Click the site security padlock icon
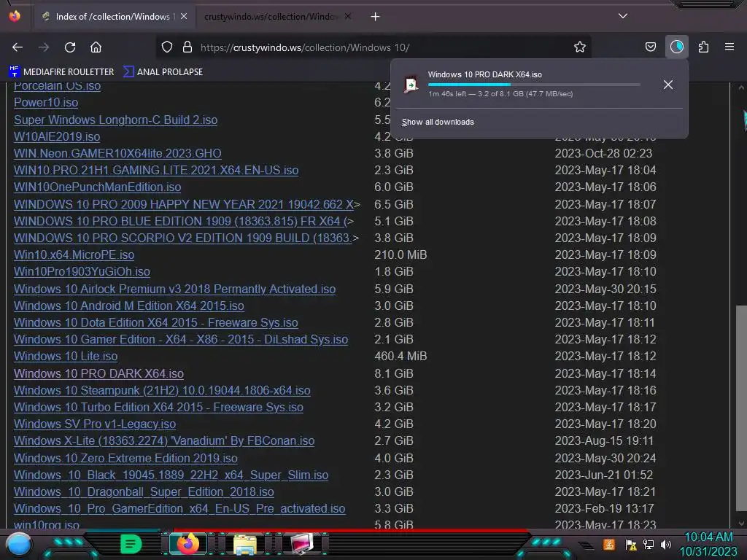This screenshot has width=747, height=560. click(187, 47)
